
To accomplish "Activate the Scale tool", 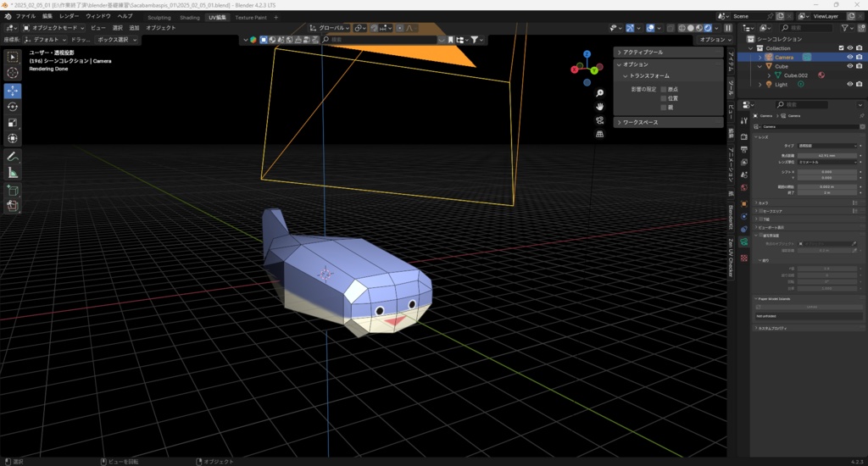I will coord(13,122).
